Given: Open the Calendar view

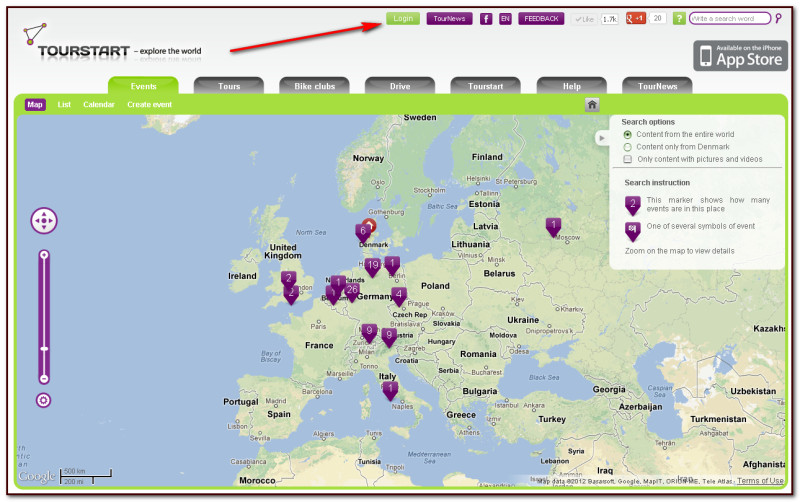Looking at the screenshot, I should (98, 105).
